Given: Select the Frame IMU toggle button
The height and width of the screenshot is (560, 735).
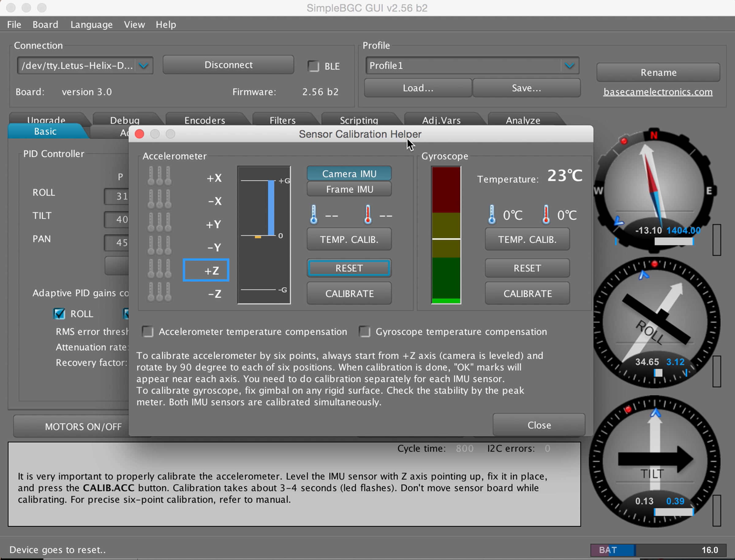Looking at the screenshot, I should click(x=349, y=189).
